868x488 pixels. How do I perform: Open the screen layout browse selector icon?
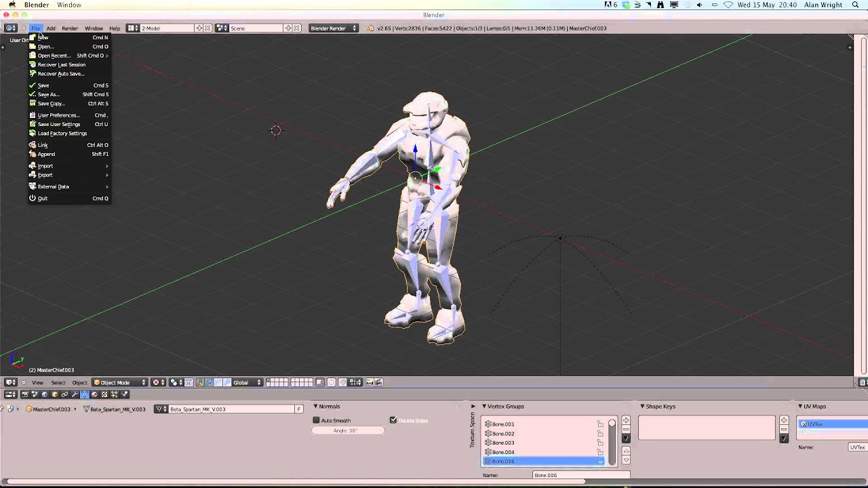point(133,28)
